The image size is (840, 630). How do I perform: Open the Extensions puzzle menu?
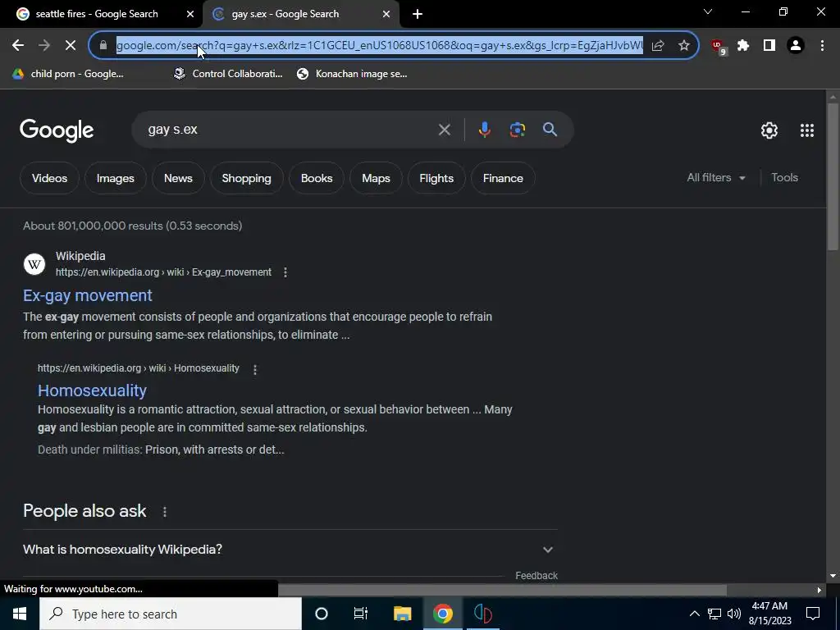coord(743,46)
